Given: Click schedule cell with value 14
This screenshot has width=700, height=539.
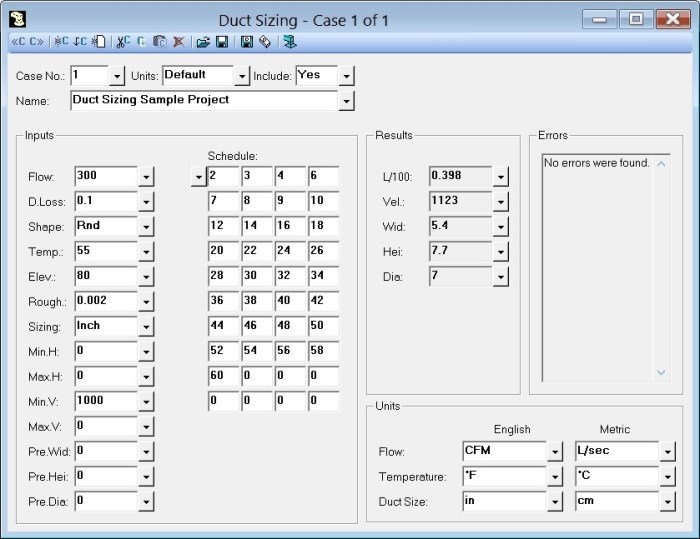Looking at the screenshot, I should pyautogui.click(x=257, y=226).
